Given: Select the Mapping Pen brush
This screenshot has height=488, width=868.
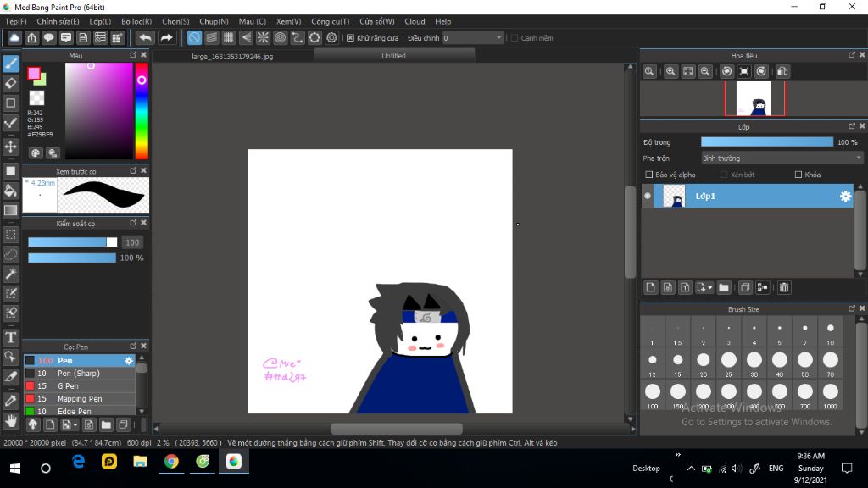Looking at the screenshot, I should coord(79,399).
